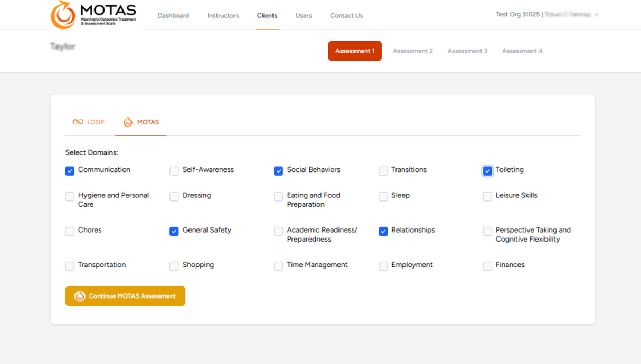Tick the Sleep domain checkbox

click(383, 196)
